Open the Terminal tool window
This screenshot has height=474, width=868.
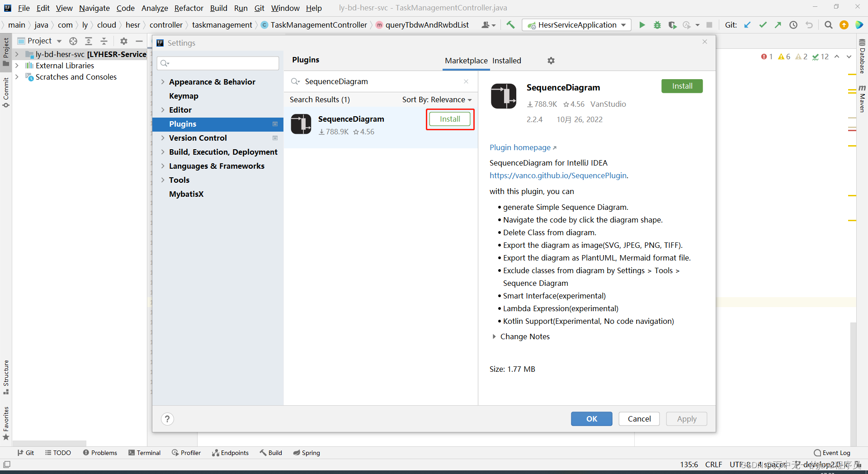(x=145, y=453)
